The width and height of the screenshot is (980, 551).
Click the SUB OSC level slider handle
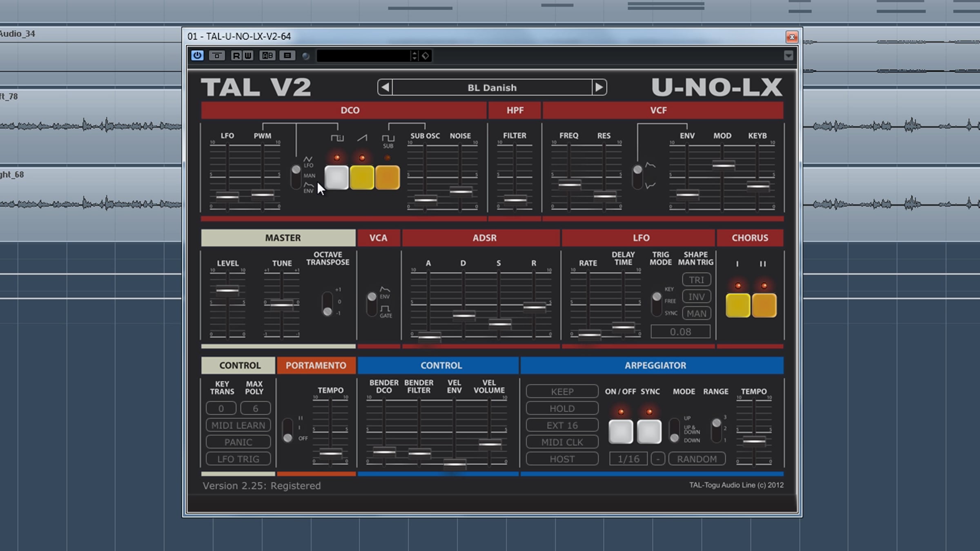point(425,200)
